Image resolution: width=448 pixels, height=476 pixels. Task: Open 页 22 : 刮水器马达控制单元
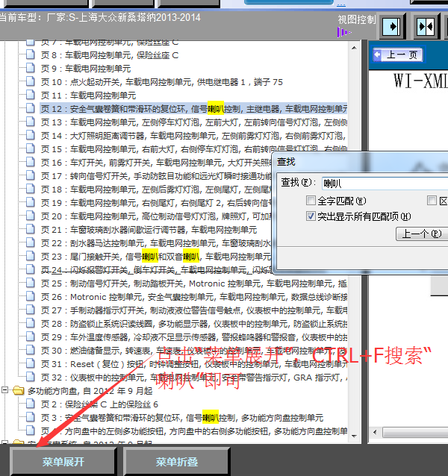point(156,243)
